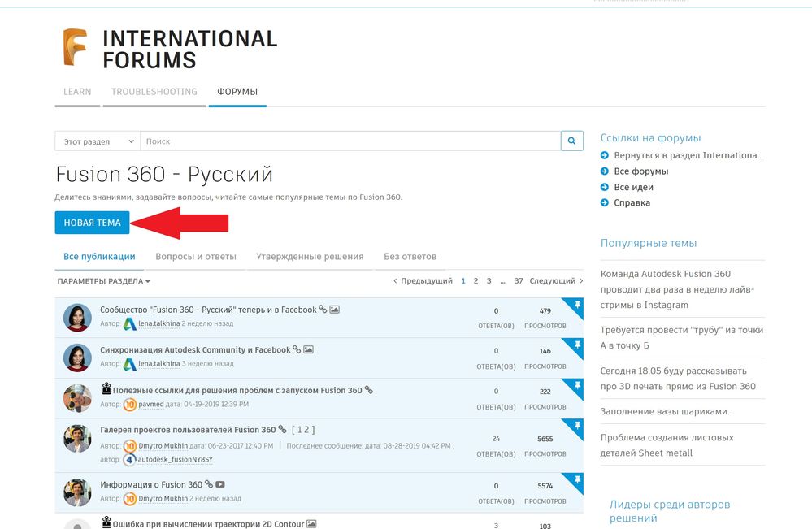Open popular topic about лайв-стримы в Instagram

click(x=677, y=289)
